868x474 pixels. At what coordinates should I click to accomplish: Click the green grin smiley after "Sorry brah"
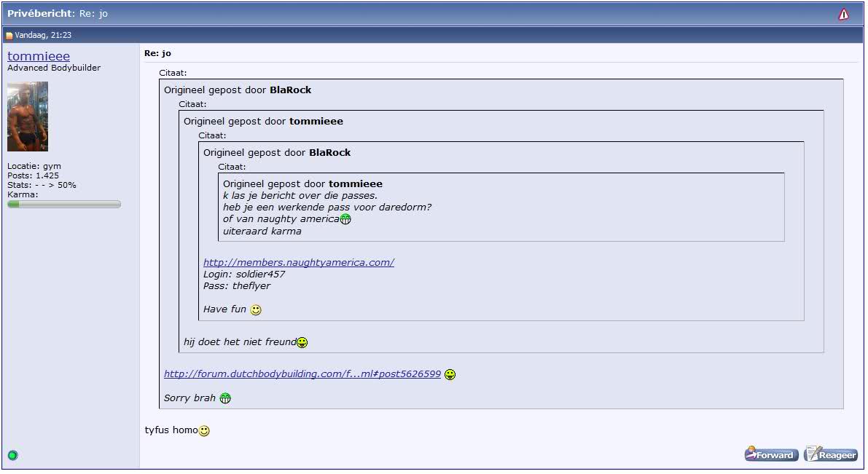[x=225, y=398]
